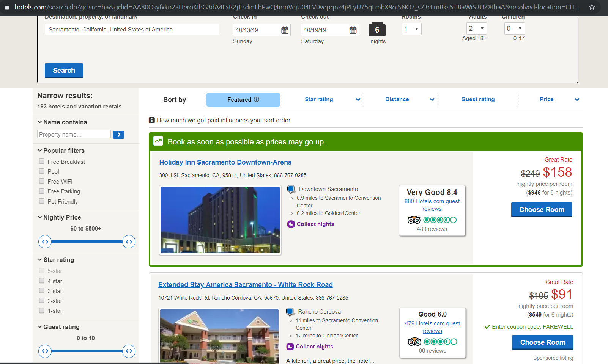Click the blue Search button

[x=64, y=71]
